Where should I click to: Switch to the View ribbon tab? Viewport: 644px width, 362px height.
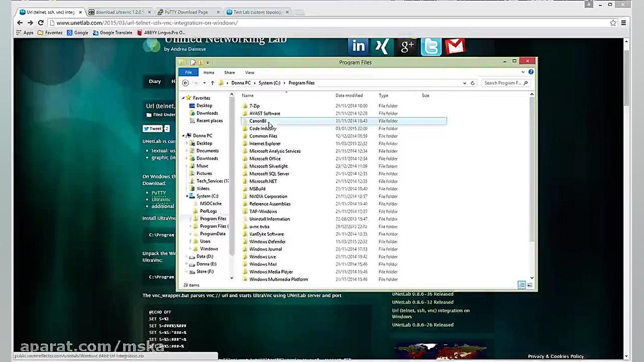pyautogui.click(x=249, y=73)
